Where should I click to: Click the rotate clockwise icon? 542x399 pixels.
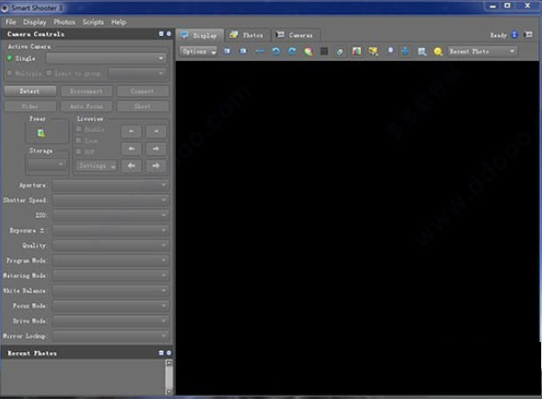[292, 52]
